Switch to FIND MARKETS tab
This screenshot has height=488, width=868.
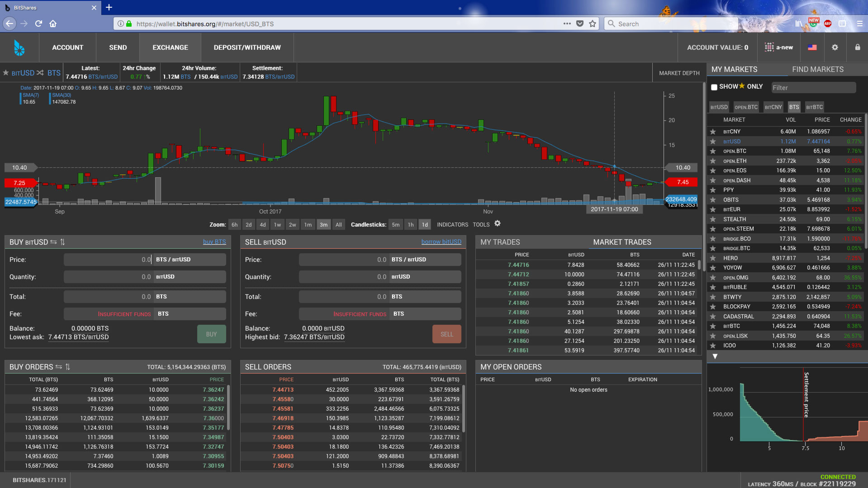pyautogui.click(x=818, y=69)
